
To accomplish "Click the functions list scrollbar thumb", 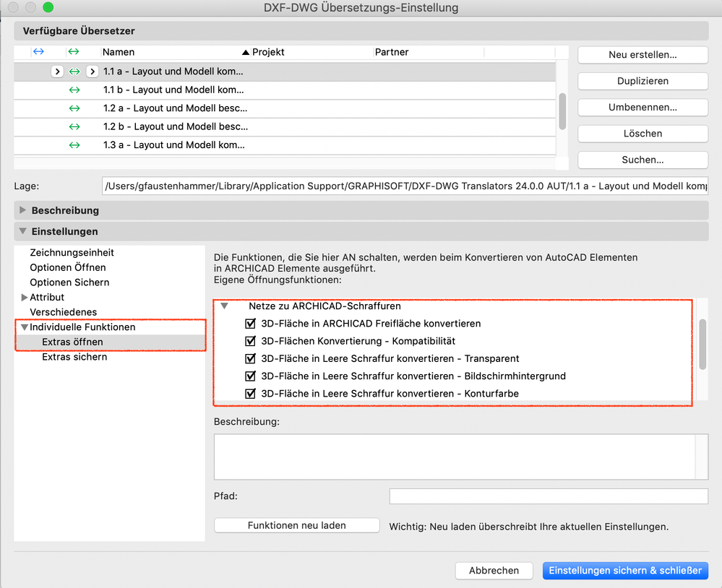I will pyautogui.click(x=702, y=344).
